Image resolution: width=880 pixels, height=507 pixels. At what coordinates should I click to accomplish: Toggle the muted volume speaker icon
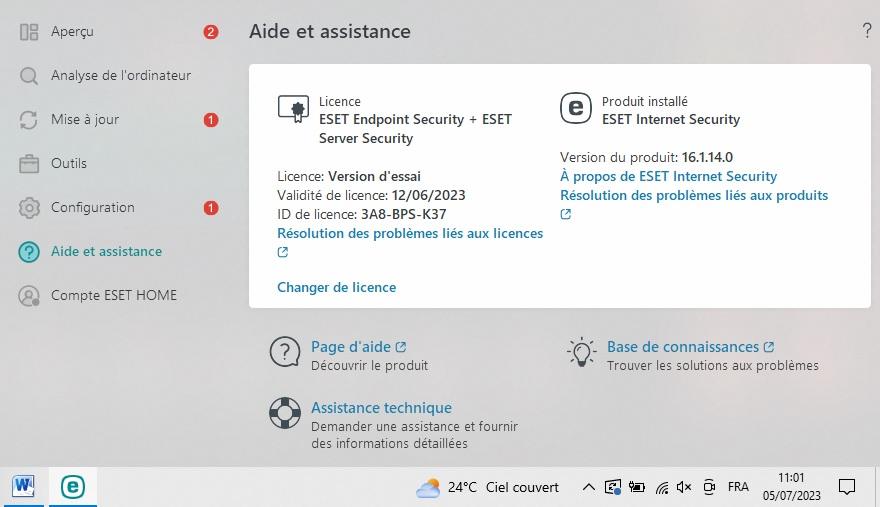(x=684, y=487)
